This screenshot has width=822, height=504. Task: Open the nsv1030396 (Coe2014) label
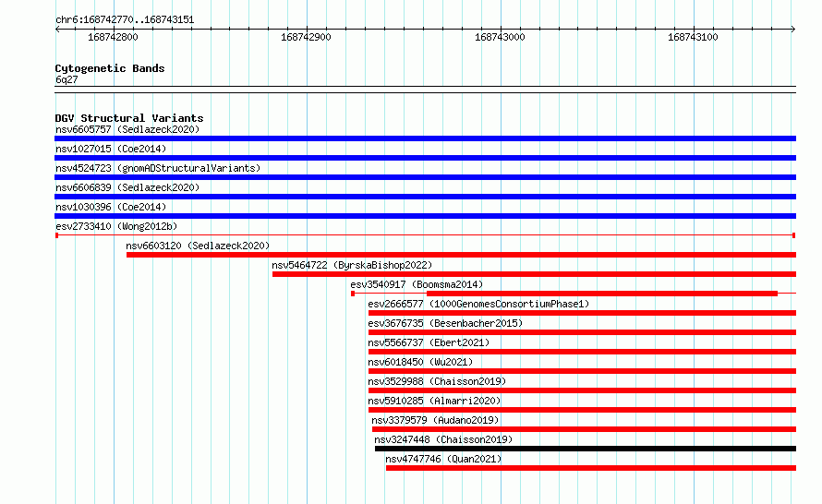(x=111, y=207)
